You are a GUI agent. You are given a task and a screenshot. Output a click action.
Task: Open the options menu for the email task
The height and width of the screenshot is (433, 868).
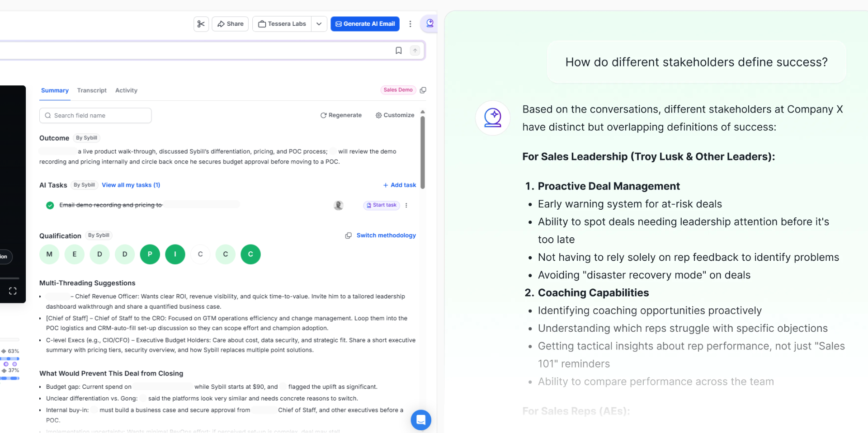point(406,205)
